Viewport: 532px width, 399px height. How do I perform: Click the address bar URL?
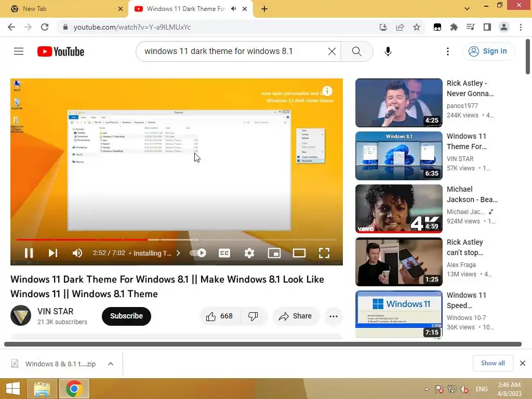pos(132,27)
